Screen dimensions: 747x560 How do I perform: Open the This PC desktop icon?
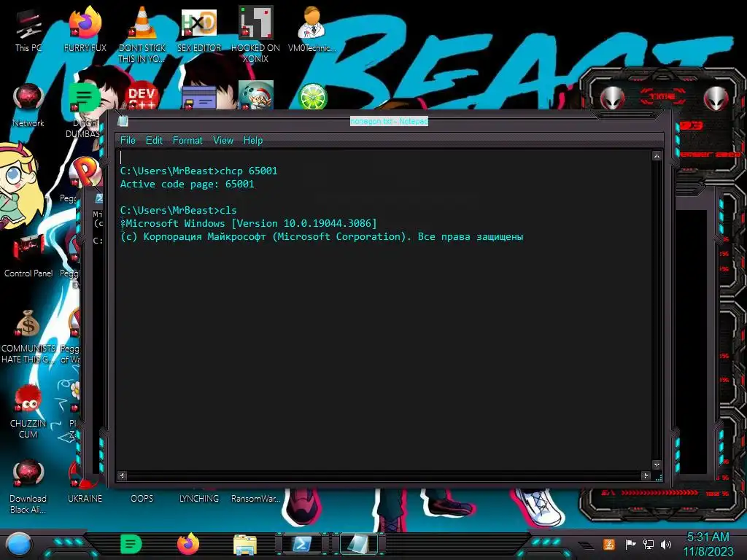tap(28, 31)
